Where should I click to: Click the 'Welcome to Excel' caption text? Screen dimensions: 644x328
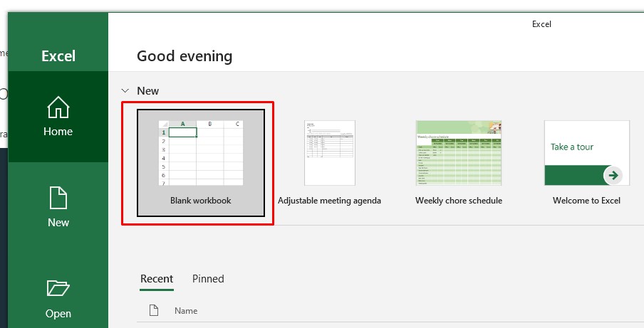point(586,201)
